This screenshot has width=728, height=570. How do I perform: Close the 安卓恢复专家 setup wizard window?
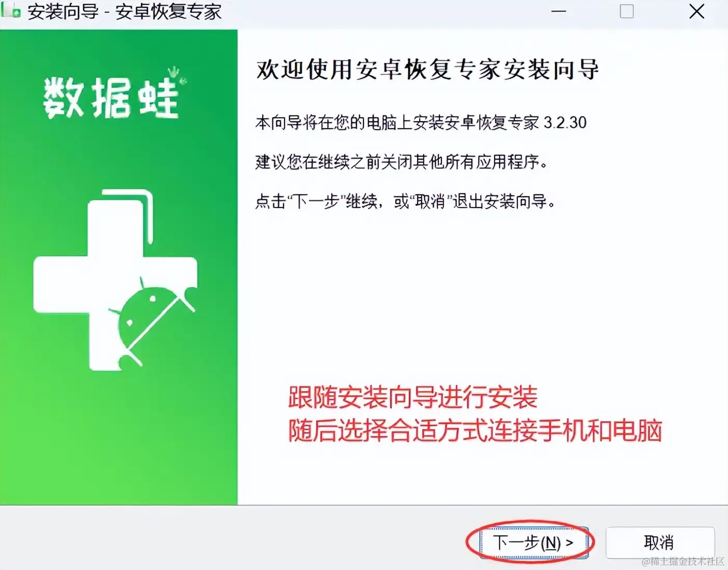tap(697, 11)
